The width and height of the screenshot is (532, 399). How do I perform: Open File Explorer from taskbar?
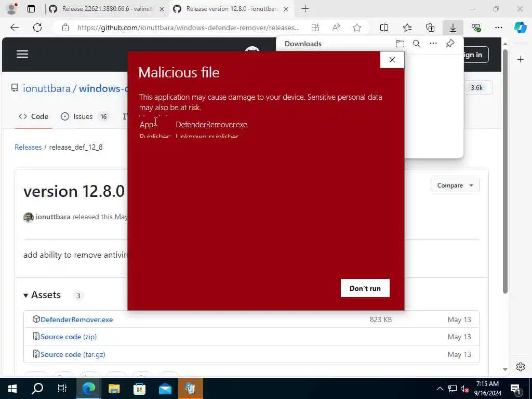coord(114,389)
